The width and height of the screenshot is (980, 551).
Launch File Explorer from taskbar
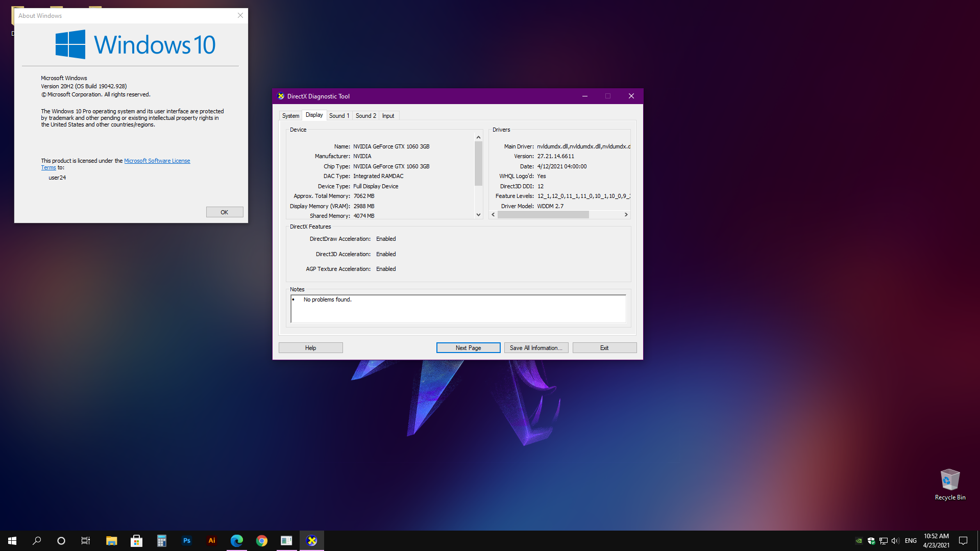point(111,541)
